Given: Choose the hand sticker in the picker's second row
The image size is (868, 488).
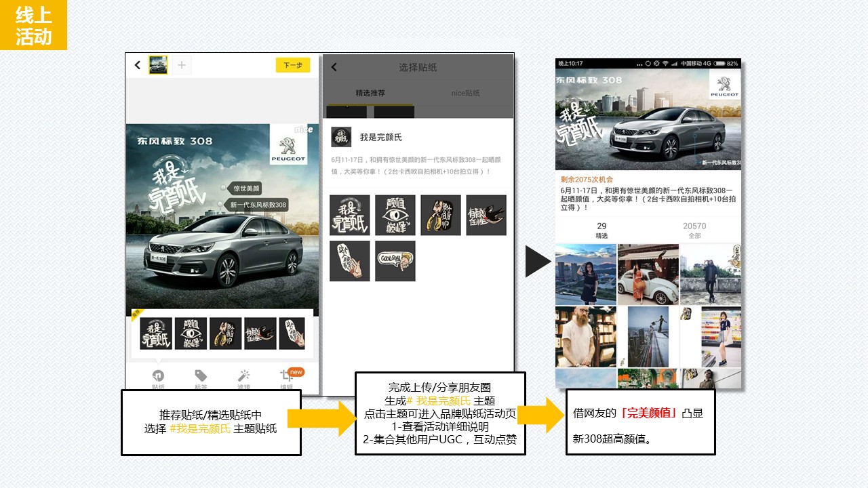Looking at the screenshot, I should coord(350,261).
